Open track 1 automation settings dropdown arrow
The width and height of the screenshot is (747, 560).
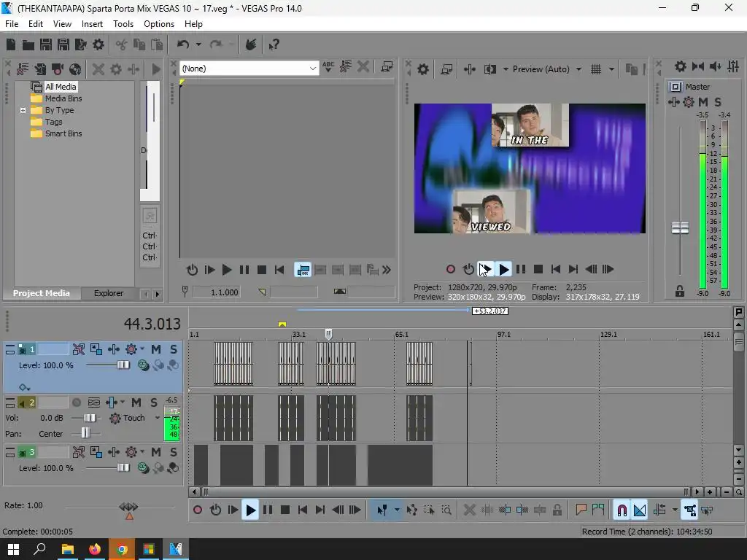[x=142, y=349]
